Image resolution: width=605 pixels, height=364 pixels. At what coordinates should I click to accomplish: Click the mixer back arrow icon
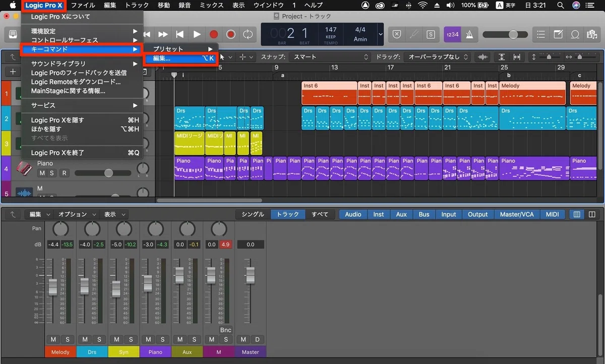[x=13, y=214]
